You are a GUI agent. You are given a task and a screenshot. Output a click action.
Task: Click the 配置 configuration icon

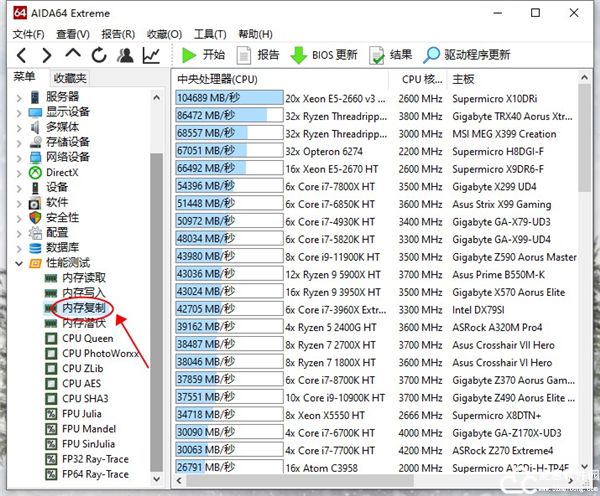tap(35, 233)
